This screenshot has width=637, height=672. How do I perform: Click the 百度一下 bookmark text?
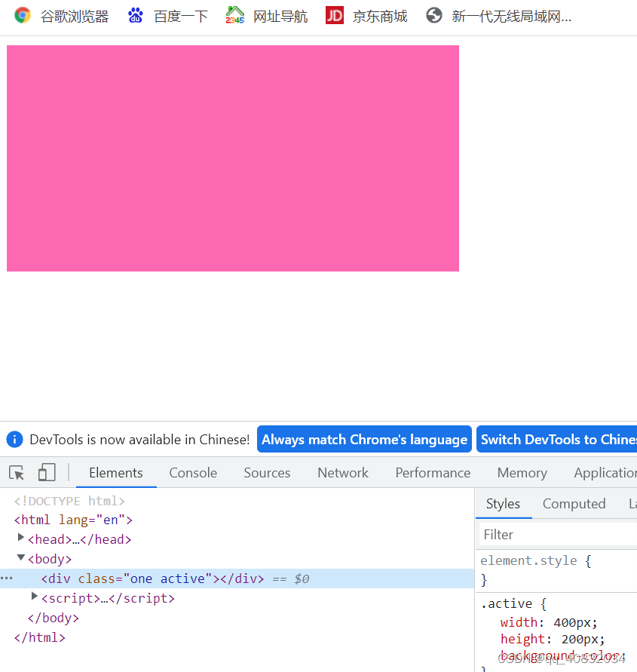[181, 17]
